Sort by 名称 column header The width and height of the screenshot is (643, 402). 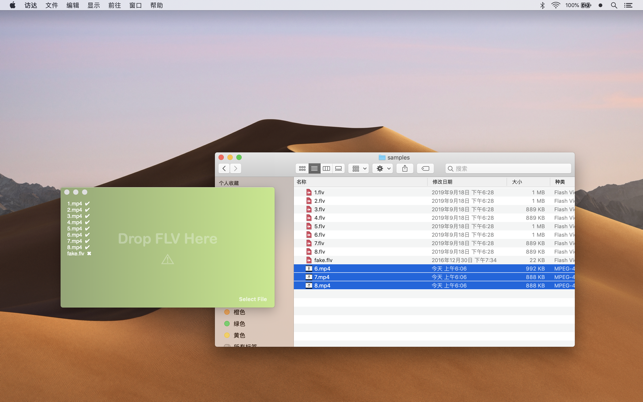click(361, 182)
